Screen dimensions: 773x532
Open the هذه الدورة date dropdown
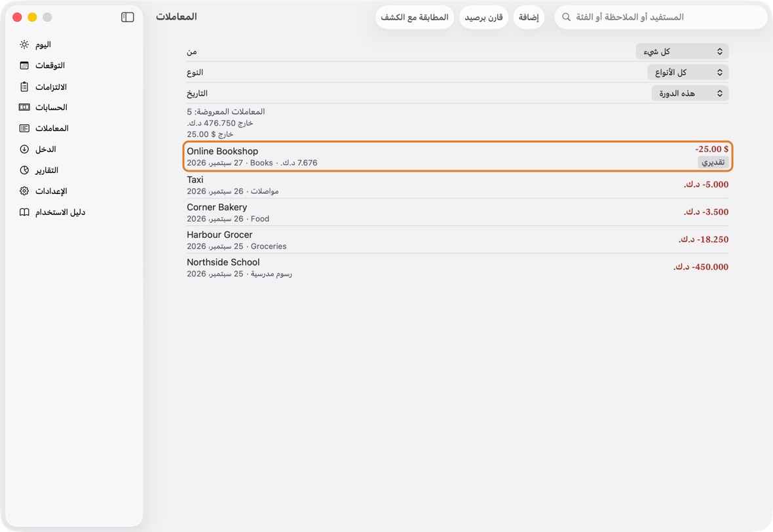point(690,93)
